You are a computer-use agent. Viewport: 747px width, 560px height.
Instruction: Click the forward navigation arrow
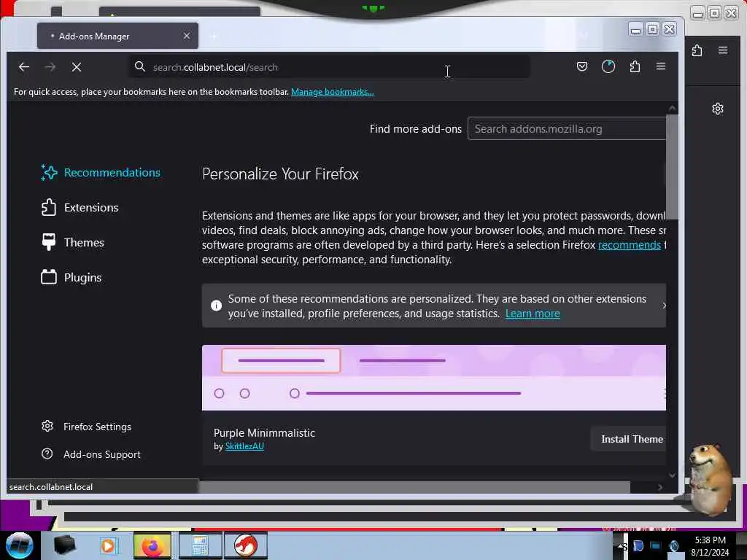tap(50, 67)
